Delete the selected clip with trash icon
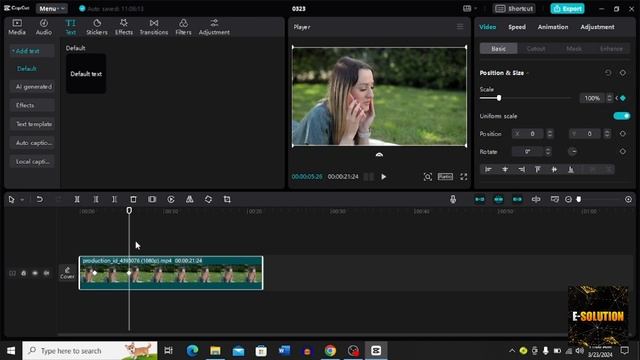This screenshot has width=640, height=360. [x=133, y=199]
